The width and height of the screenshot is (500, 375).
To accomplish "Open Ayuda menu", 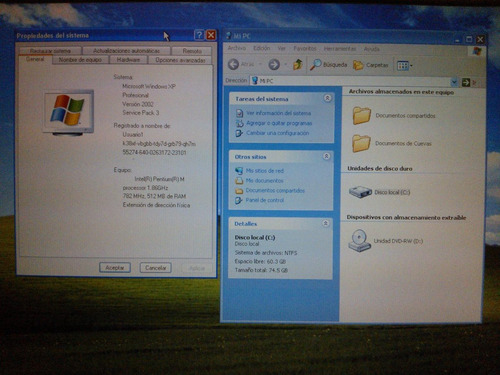I will click(372, 49).
